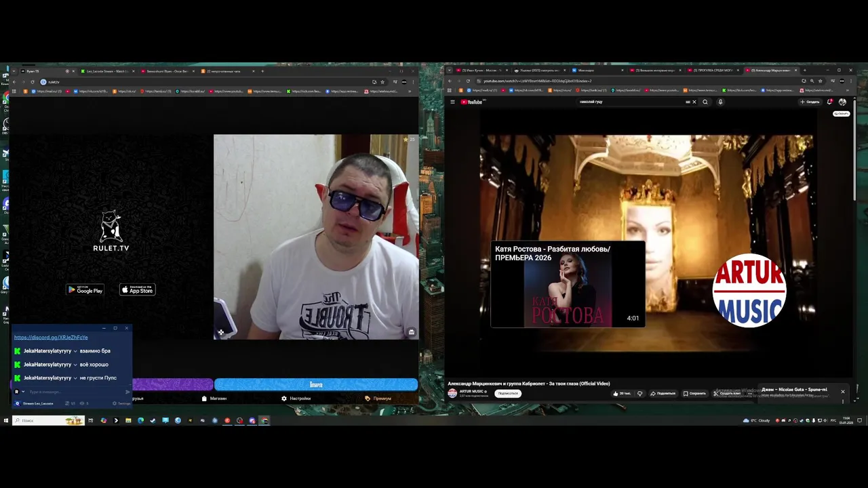Like the video with thumbs-up
The image size is (868, 488).
622,393
